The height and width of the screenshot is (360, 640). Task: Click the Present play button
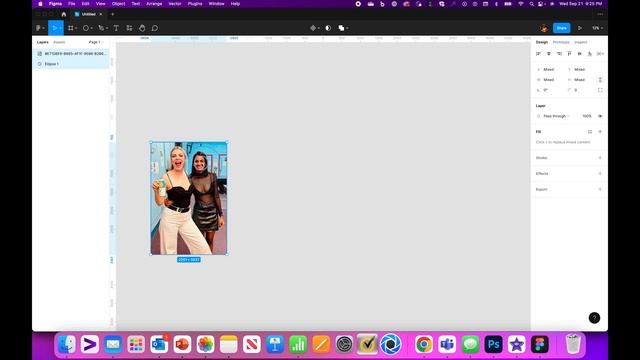pyautogui.click(x=580, y=28)
